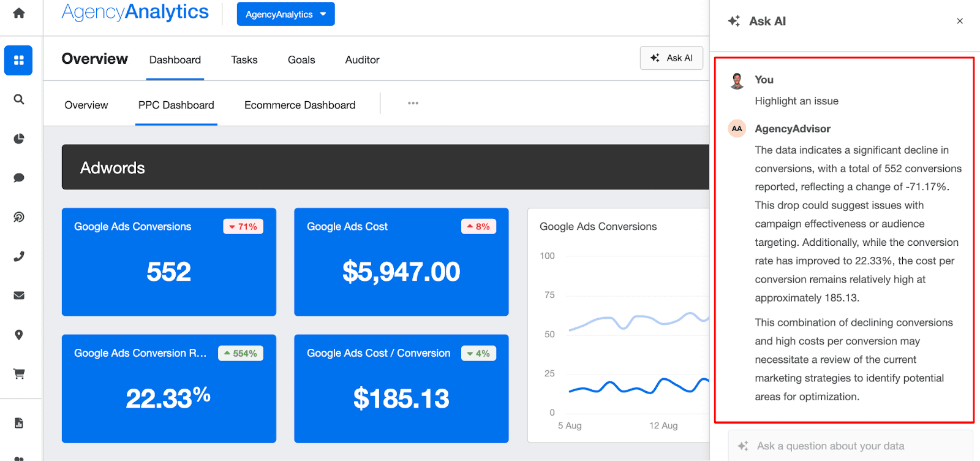Switch to the Tasks tab
980x461 pixels.
click(244, 59)
